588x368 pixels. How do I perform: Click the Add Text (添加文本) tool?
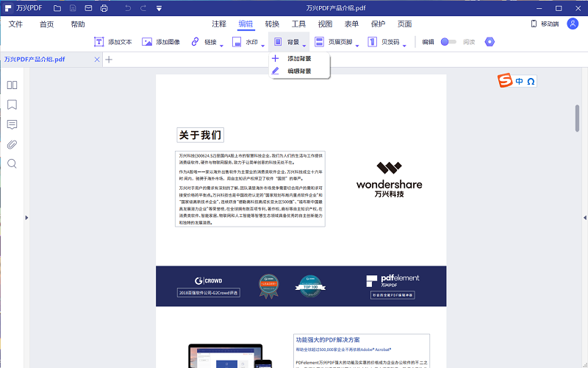[113, 42]
